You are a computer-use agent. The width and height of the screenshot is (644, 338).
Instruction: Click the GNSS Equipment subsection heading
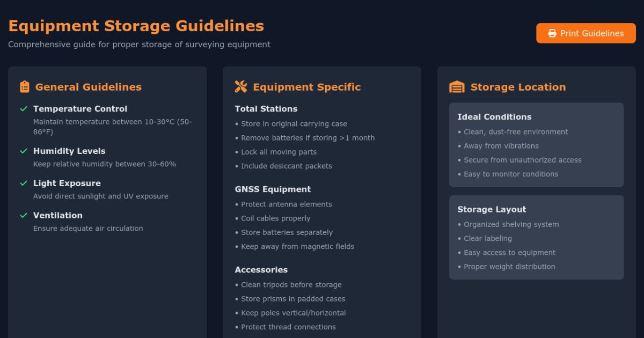[273, 189]
